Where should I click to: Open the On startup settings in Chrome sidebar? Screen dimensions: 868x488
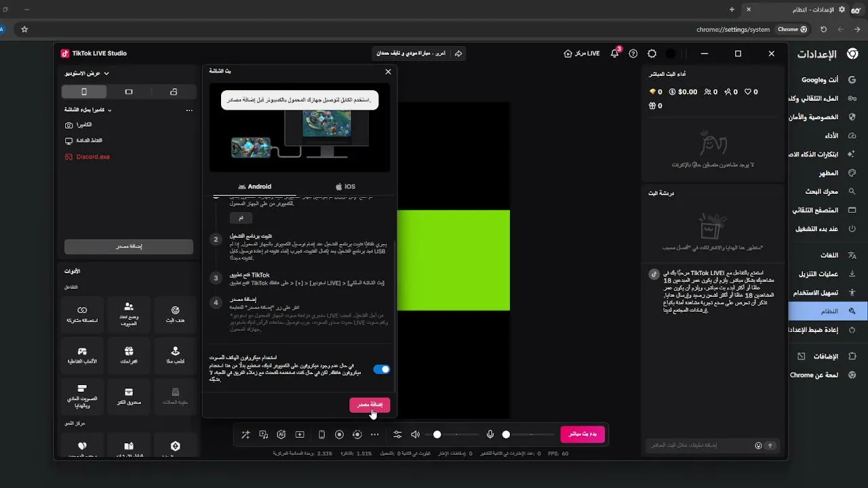tap(825, 228)
